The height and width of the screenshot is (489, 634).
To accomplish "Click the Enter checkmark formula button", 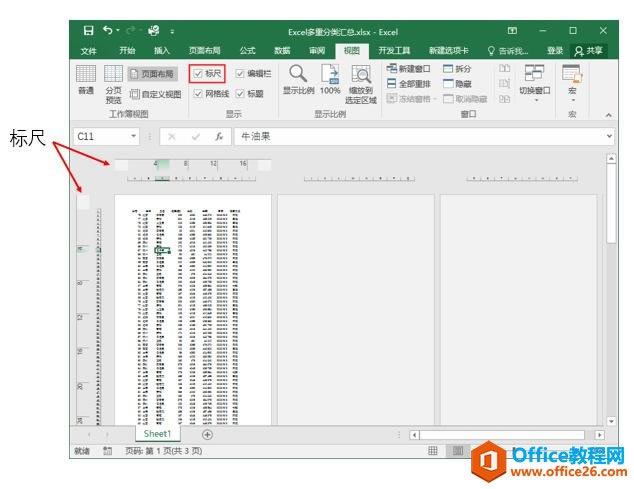I will 196,137.
